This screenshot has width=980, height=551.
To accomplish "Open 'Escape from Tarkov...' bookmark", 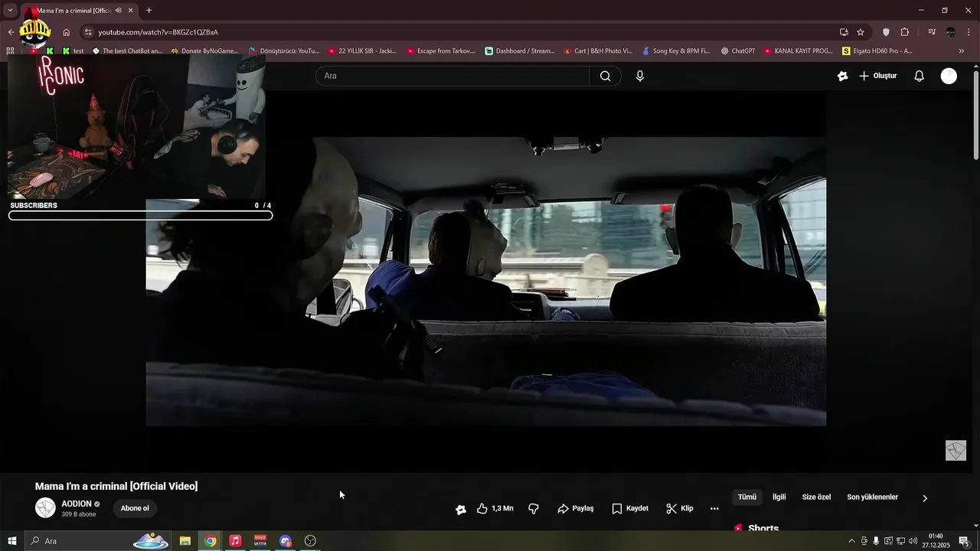I will pos(441,51).
